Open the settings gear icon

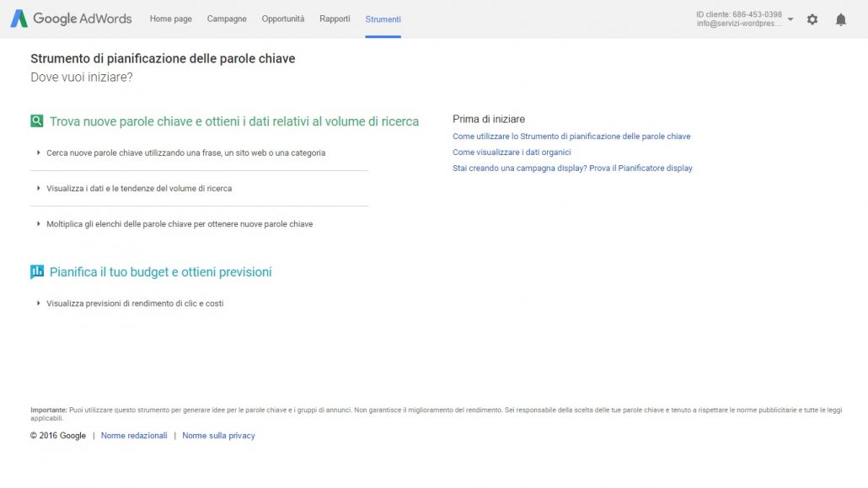(x=812, y=19)
